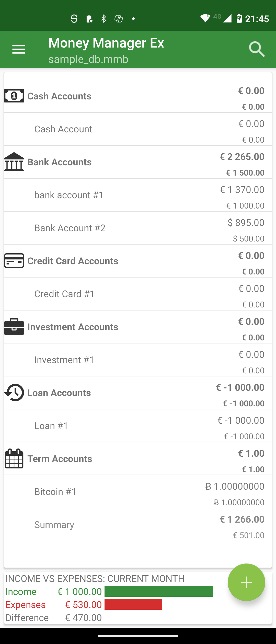Click the Bank Accounts building icon
This screenshot has height=644, width=276.
pos(14,162)
